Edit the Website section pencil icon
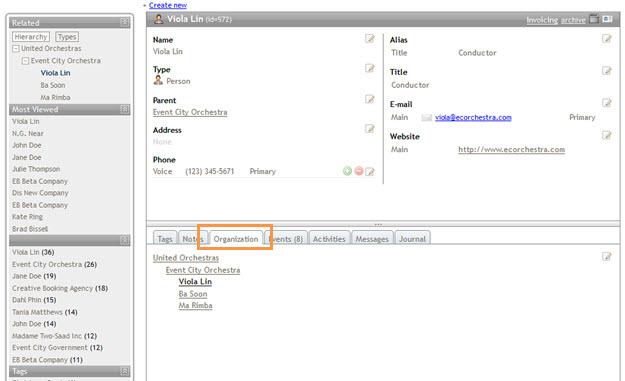The image size is (625, 381). (607, 135)
